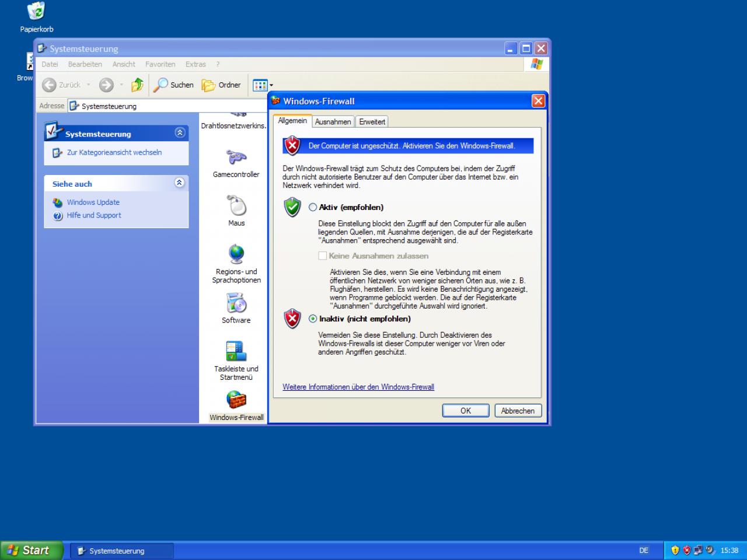Click the Kategorieansicht wechseln icon
The height and width of the screenshot is (560, 747).
click(x=57, y=153)
